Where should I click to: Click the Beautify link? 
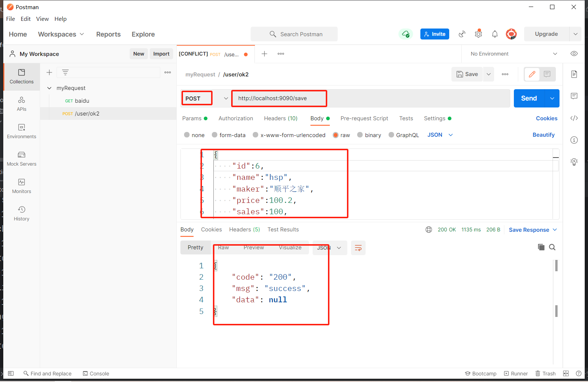[543, 135]
